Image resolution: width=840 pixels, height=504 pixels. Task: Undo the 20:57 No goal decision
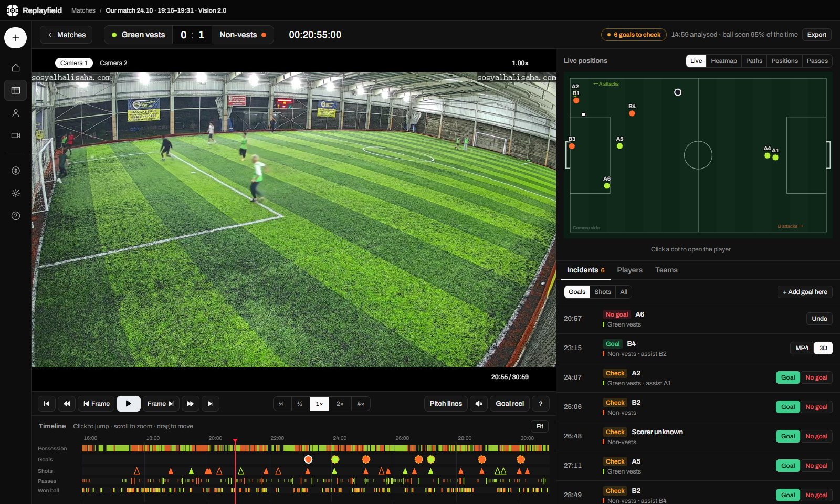pos(819,319)
